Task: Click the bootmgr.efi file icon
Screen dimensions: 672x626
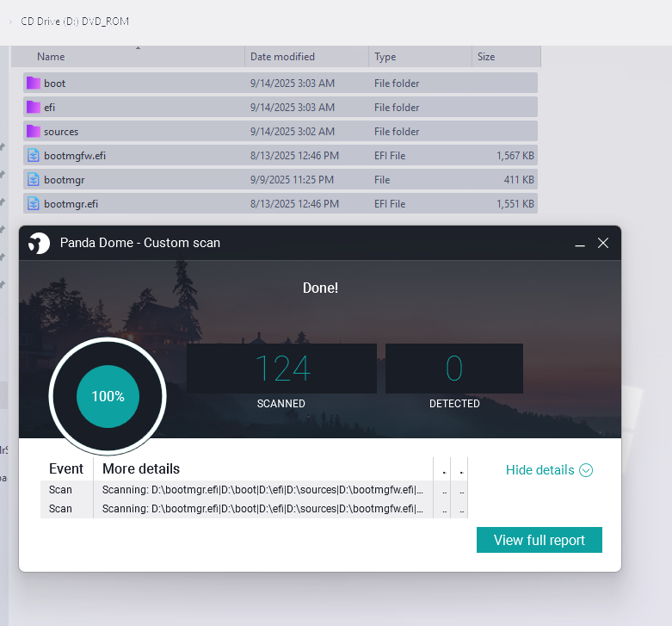Action: pos(34,203)
